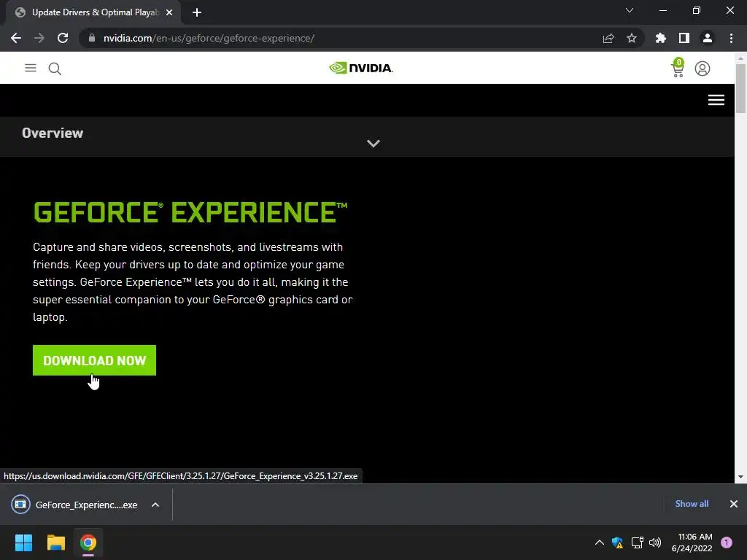Close the downloads bar

tap(734, 504)
